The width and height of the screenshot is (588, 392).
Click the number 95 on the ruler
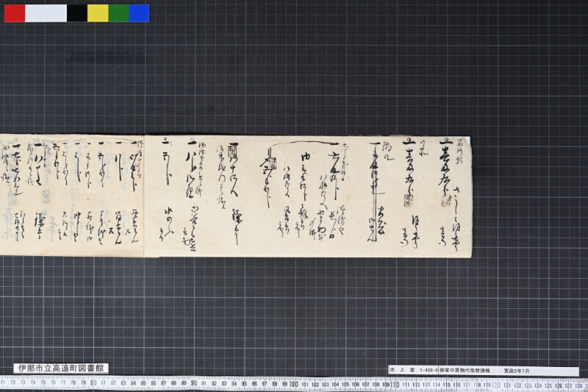click(x=244, y=384)
